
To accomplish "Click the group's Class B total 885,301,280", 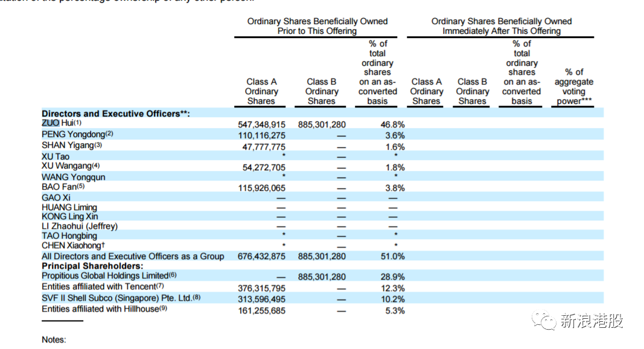I will (x=322, y=257).
